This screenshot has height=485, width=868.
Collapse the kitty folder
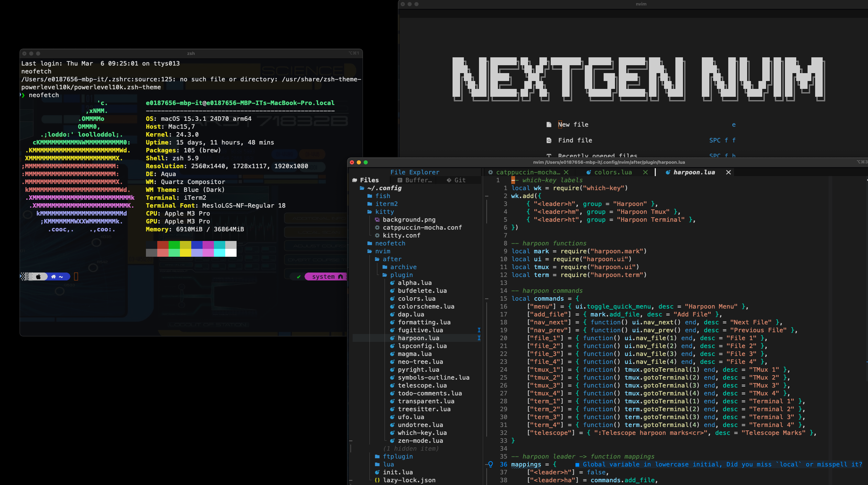coord(380,212)
